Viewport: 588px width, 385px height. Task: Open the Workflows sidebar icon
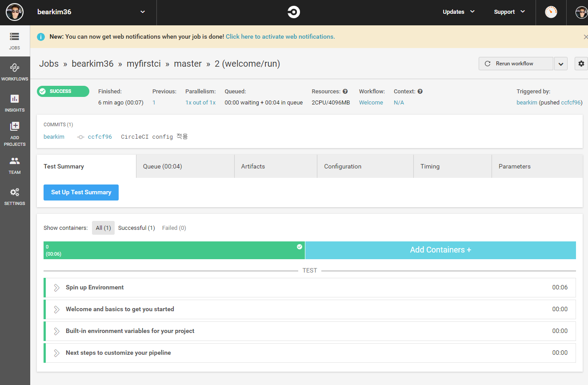pos(15,72)
